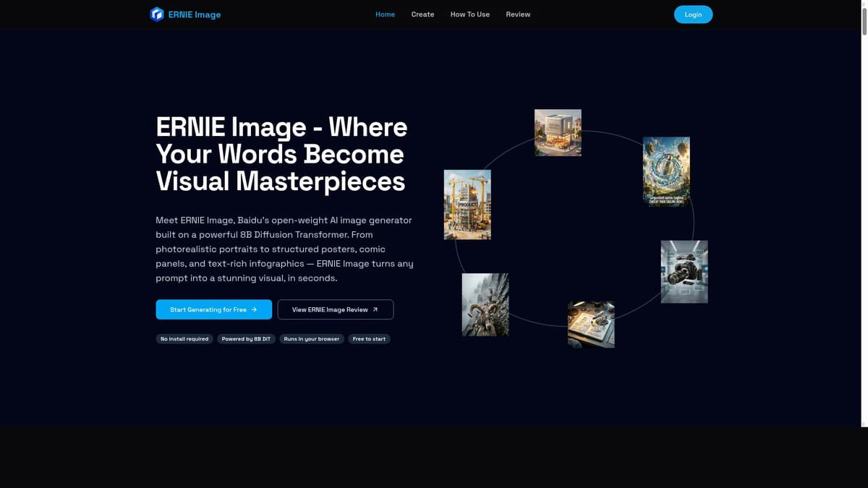Select the camera product image thumbnail

(x=684, y=272)
